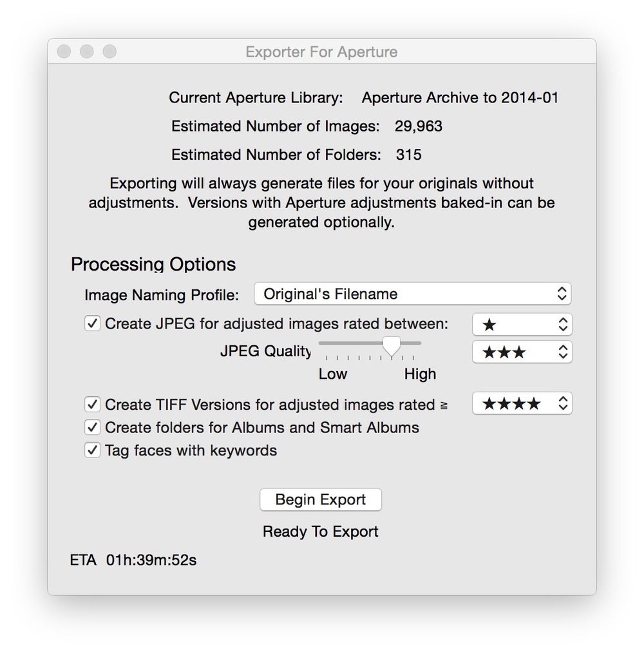Click the Estimated Number of Images label
Screen dimensions: 644x652
275,126
